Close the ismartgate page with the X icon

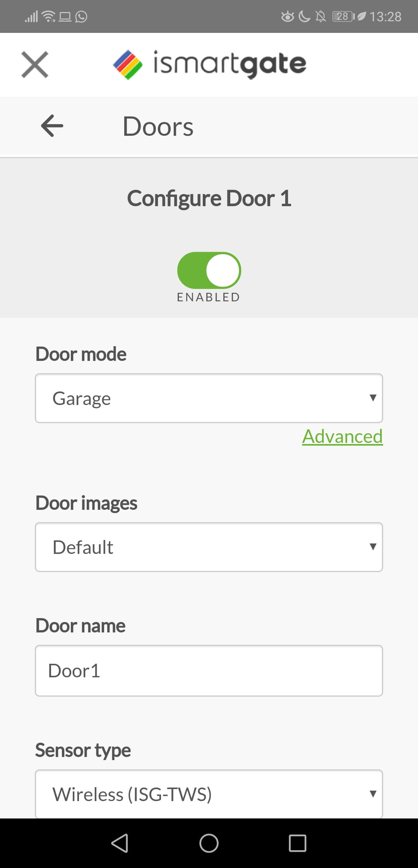click(35, 65)
